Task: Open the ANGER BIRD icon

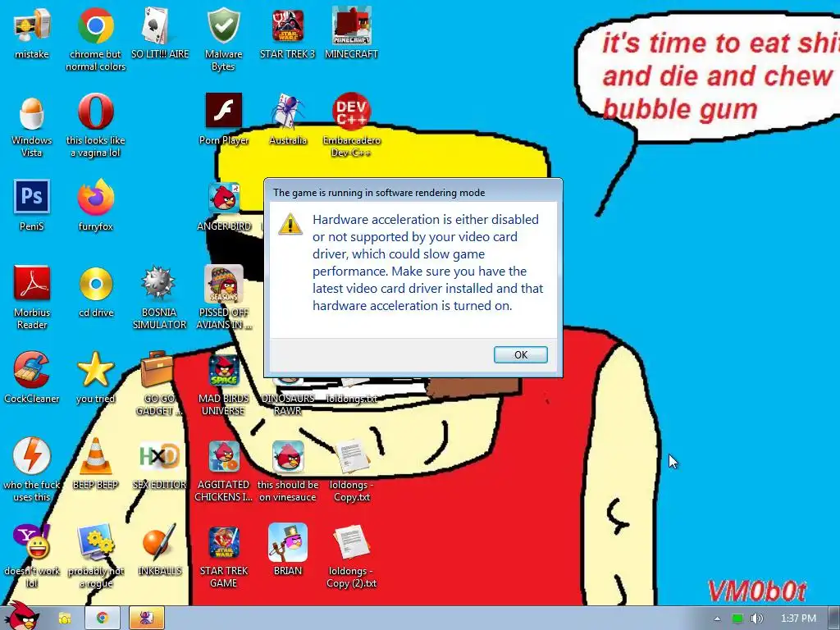Action: (x=223, y=198)
